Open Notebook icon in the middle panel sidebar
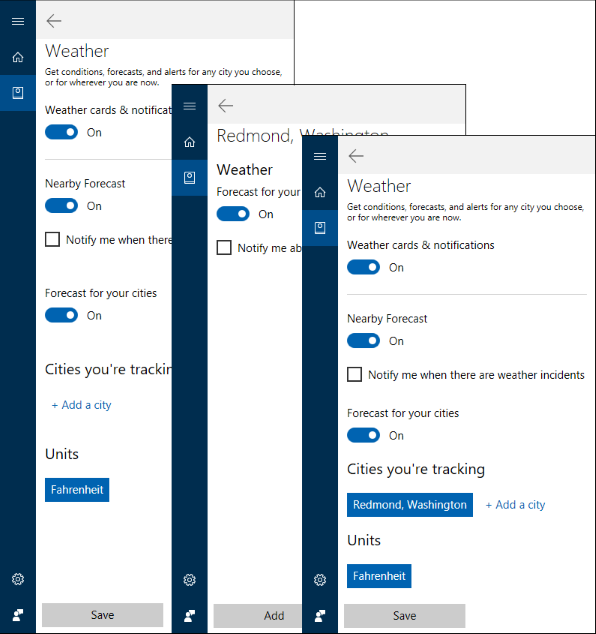596x634 pixels. [x=189, y=178]
